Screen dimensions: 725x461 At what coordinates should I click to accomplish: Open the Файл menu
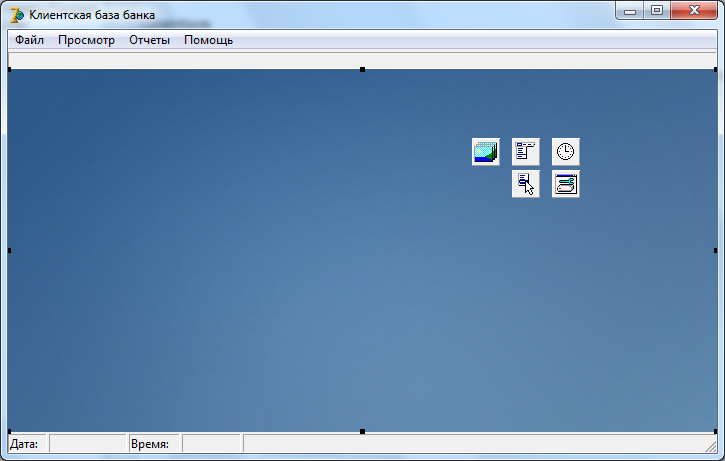pyautogui.click(x=29, y=40)
